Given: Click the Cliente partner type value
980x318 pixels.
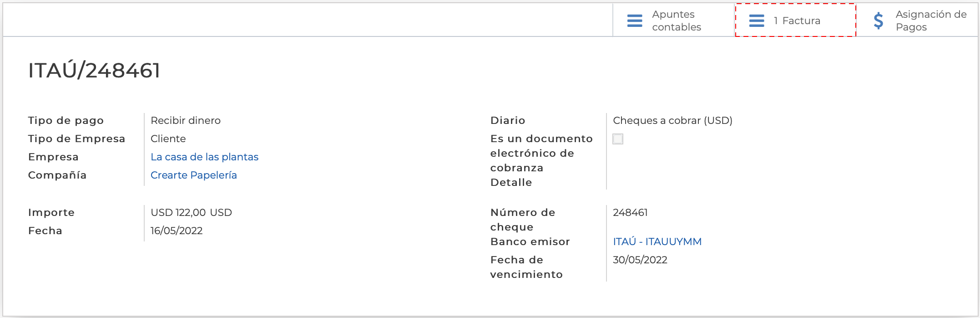Looking at the screenshot, I should coord(168,139).
